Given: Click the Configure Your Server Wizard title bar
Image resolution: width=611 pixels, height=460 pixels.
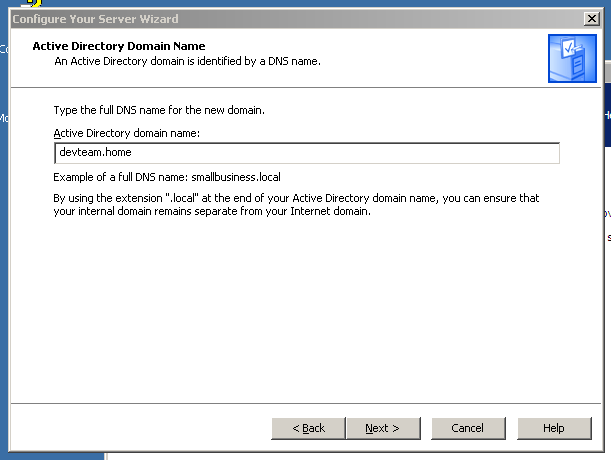Looking at the screenshot, I should click(x=250, y=19).
